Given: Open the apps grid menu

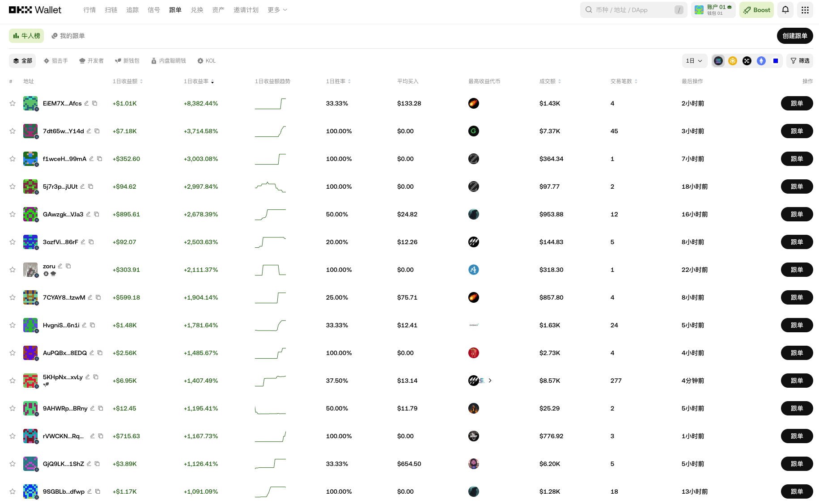Looking at the screenshot, I should [805, 10].
